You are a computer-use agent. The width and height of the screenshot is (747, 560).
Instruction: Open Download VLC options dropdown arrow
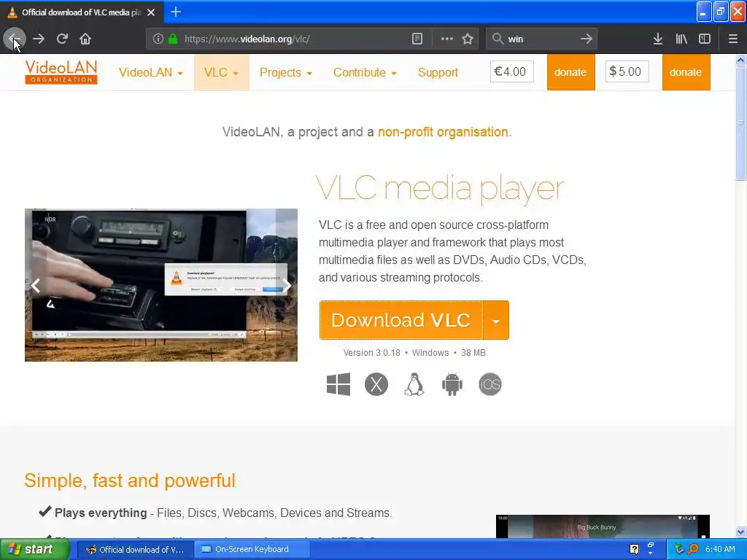click(x=496, y=321)
